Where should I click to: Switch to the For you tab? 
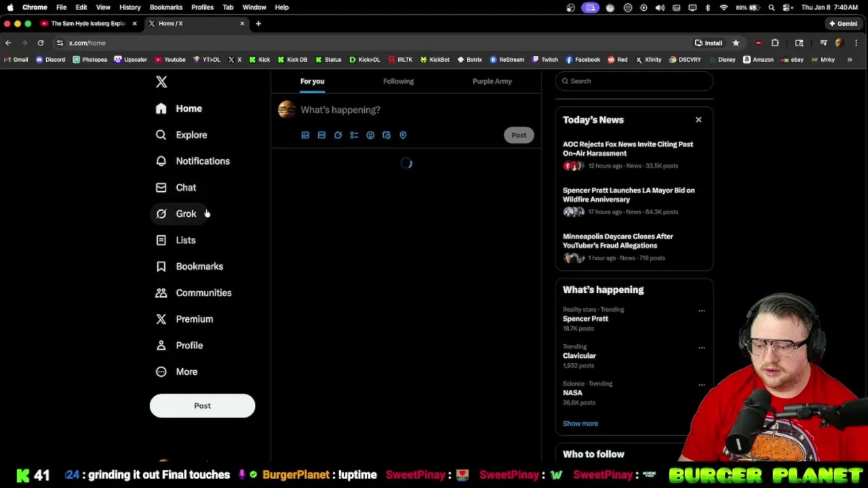[x=313, y=81]
